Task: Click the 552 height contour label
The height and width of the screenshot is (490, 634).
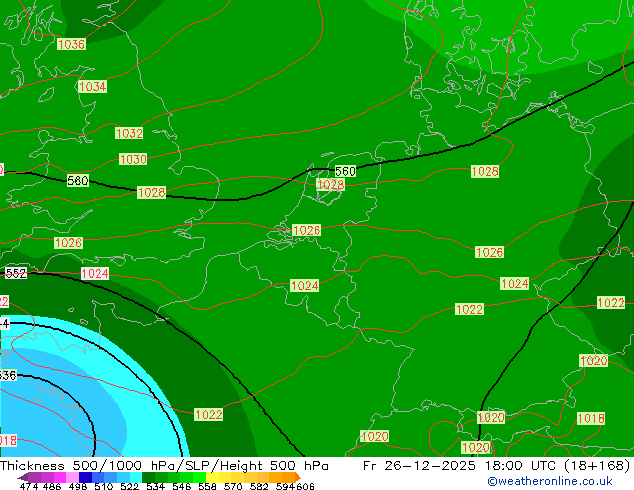Action: pos(16,273)
